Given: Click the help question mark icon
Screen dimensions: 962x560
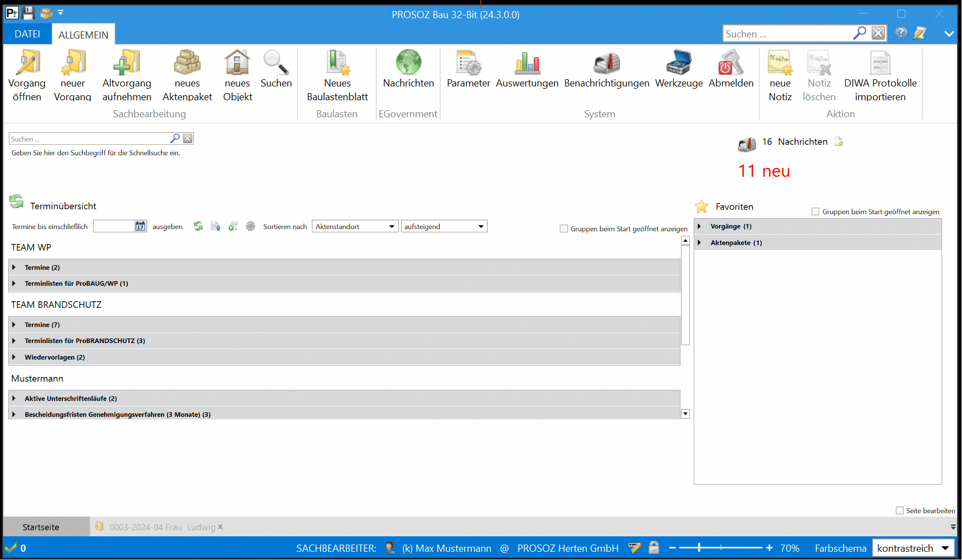Looking at the screenshot, I should pyautogui.click(x=901, y=33).
